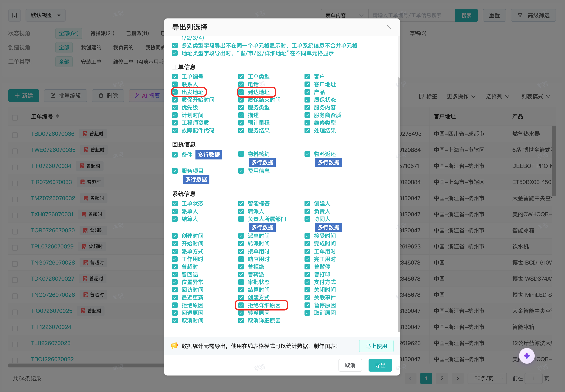Click the plus icon on 新建
565x392 pixels.
pos(17,95)
